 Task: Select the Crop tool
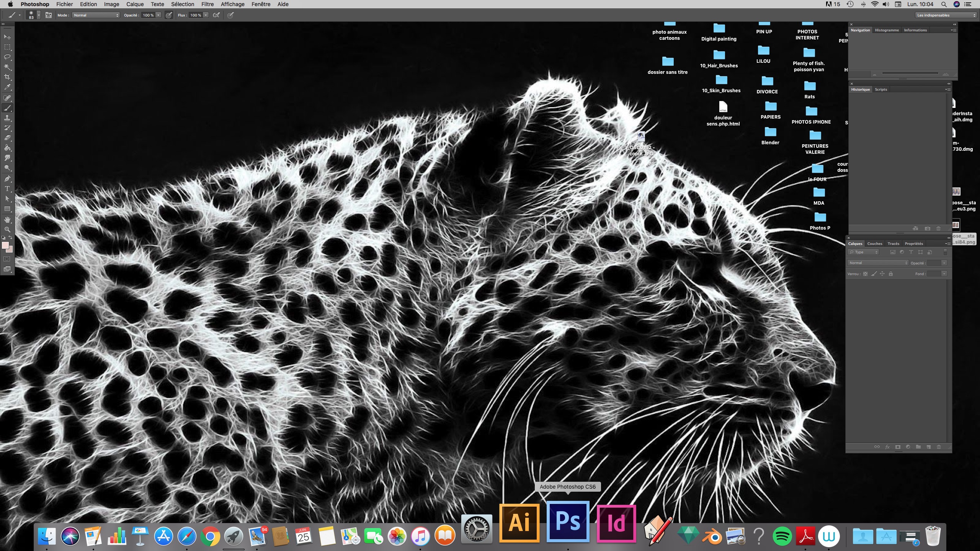point(7,77)
